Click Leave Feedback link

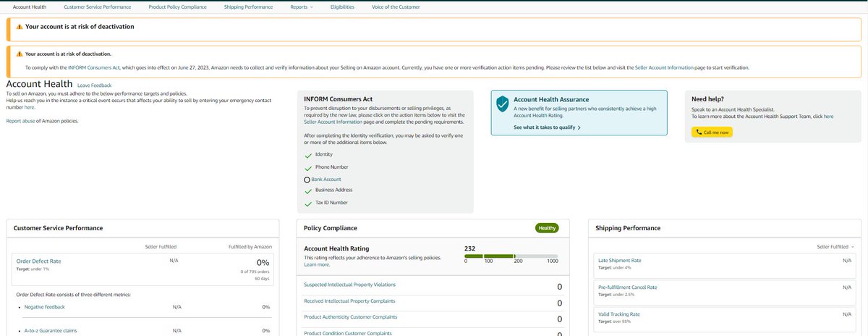[x=95, y=85]
